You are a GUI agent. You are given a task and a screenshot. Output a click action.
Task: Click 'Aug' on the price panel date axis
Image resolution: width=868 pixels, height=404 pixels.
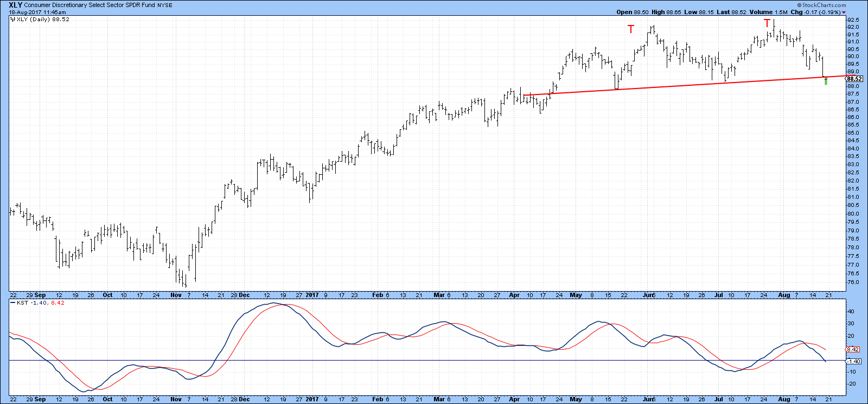(784, 295)
